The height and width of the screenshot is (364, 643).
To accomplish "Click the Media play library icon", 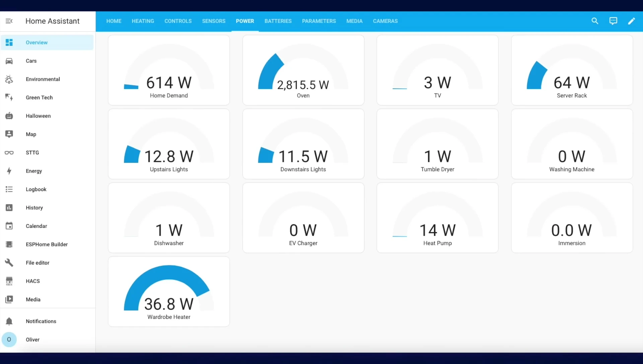I will click(x=9, y=299).
